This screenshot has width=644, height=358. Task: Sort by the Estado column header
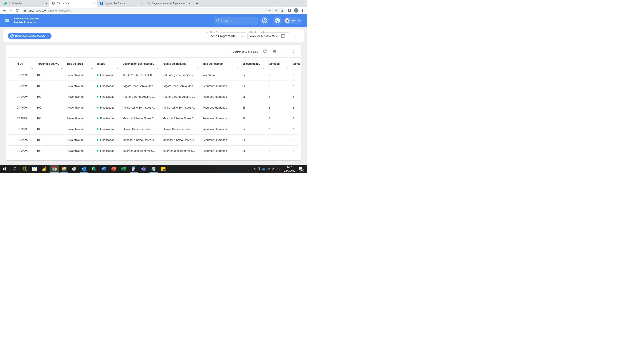point(101,64)
